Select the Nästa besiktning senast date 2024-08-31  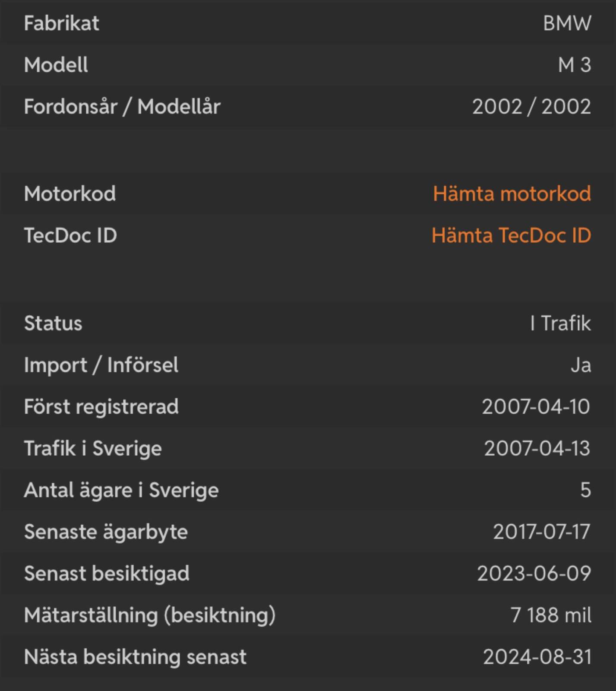click(537, 657)
